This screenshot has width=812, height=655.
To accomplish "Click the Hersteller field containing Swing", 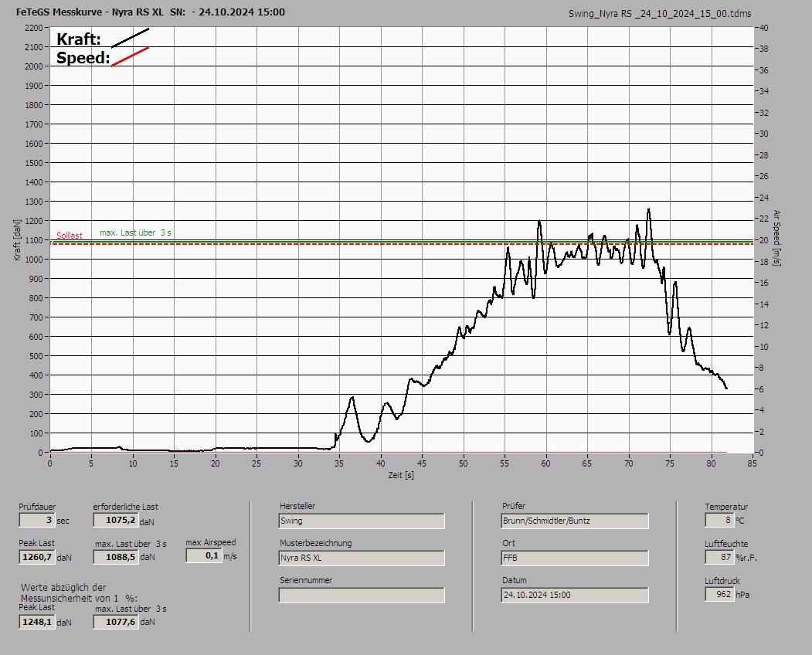I will pos(362,521).
